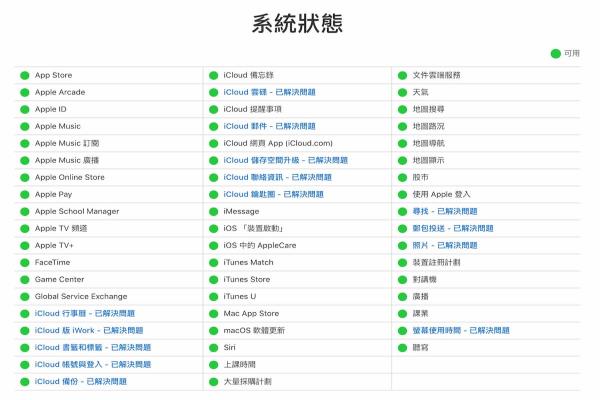
Task: Open the iCloud 雲碟 resolved issue link
Action: pos(269,92)
